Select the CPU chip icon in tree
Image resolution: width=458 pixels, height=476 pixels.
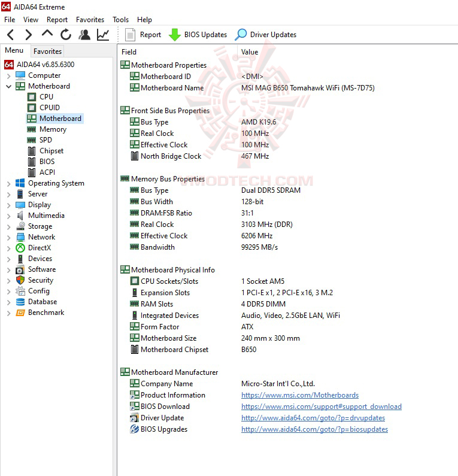[x=32, y=97]
